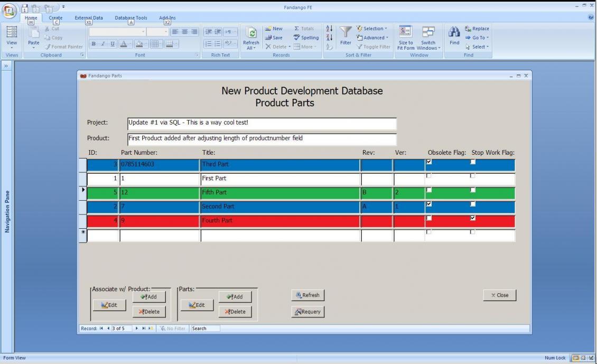The width and height of the screenshot is (597, 364).
Task: Go to next record in navigation bar
Action: click(x=137, y=328)
